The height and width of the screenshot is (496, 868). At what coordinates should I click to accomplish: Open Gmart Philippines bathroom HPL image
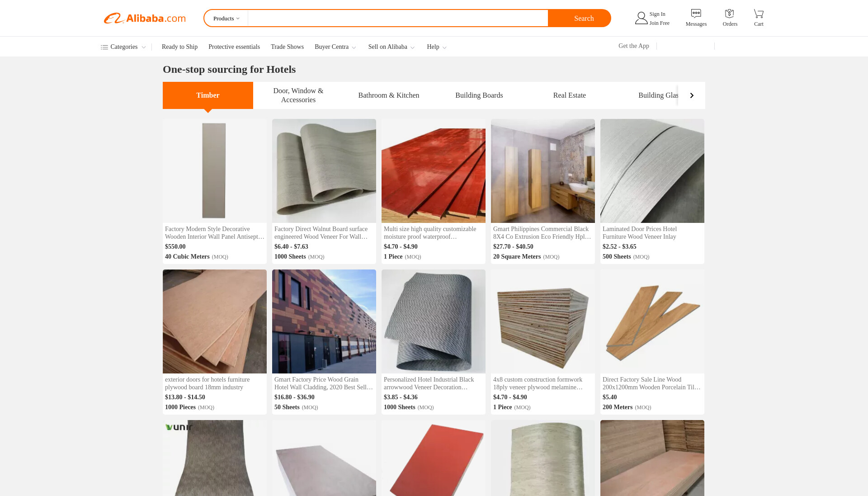[x=543, y=171]
